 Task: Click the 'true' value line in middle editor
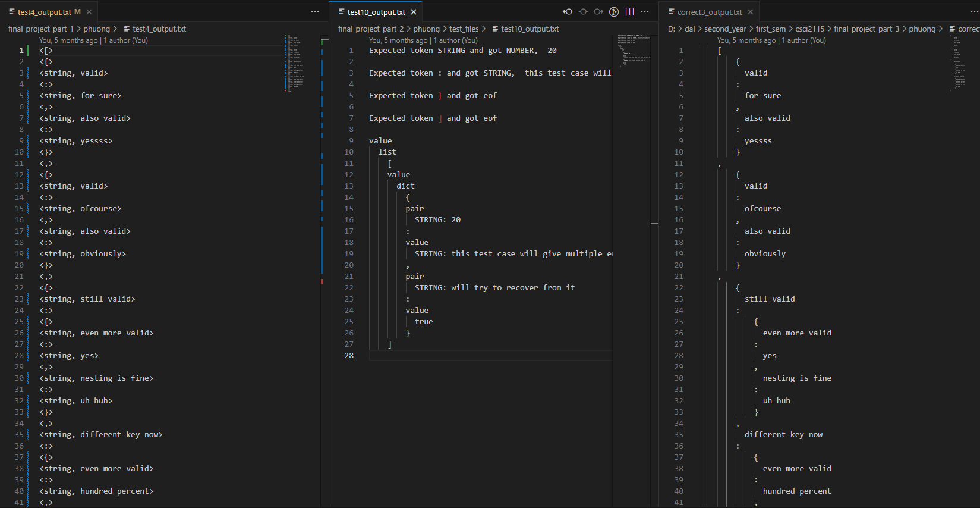point(424,322)
